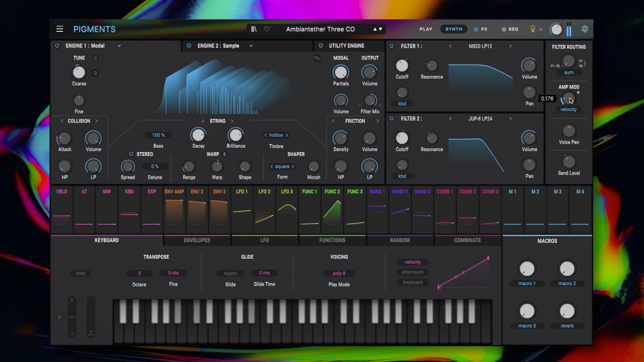Screen dimensions: 644x362
Task: Favorite the preset with the heart icon
Action: click(x=267, y=29)
